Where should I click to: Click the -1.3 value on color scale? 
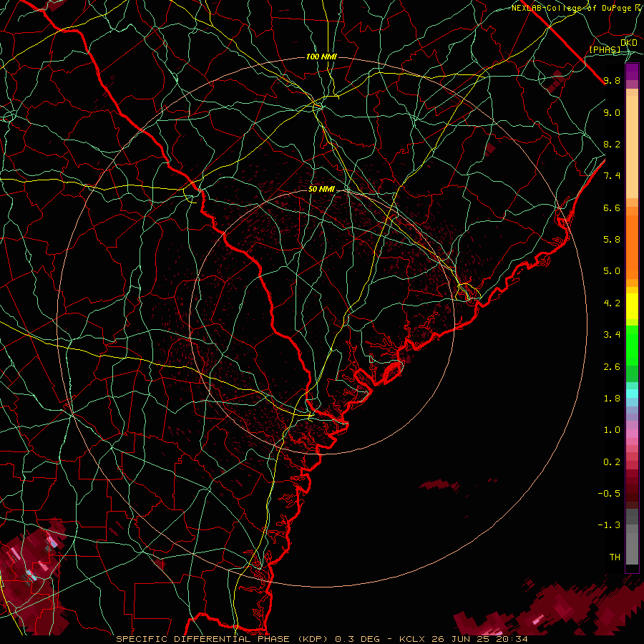(x=609, y=525)
